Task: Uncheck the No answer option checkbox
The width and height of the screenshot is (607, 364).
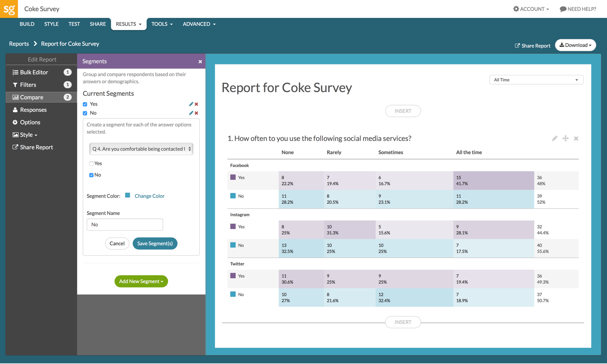Action: 91,175
